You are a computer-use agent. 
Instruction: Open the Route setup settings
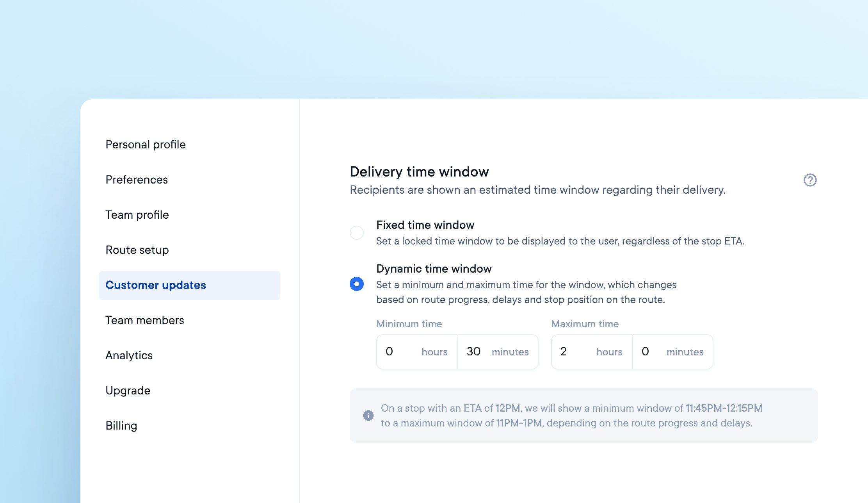point(136,250)
